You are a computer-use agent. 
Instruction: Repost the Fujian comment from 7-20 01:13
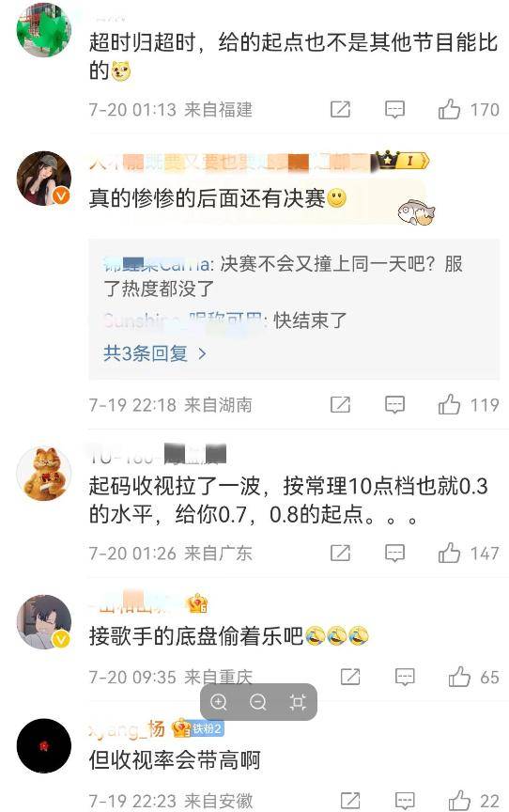click(340, 109)
